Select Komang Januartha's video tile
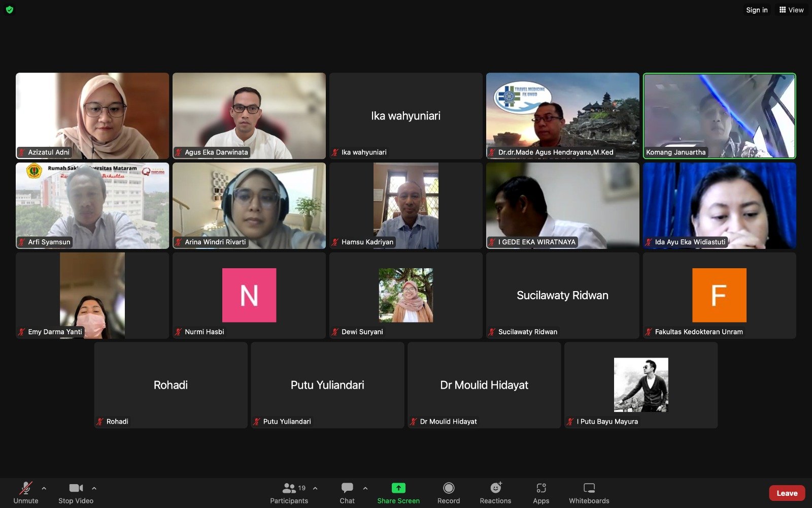The height and width of the screenshot is (508, 812). pyautogui.click(x=719, y=116)
